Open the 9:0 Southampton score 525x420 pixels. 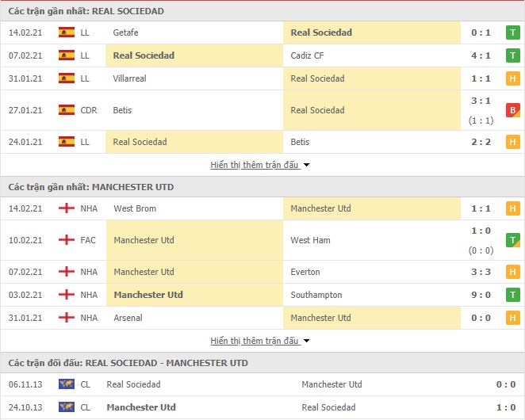click(x=481, y=295)
